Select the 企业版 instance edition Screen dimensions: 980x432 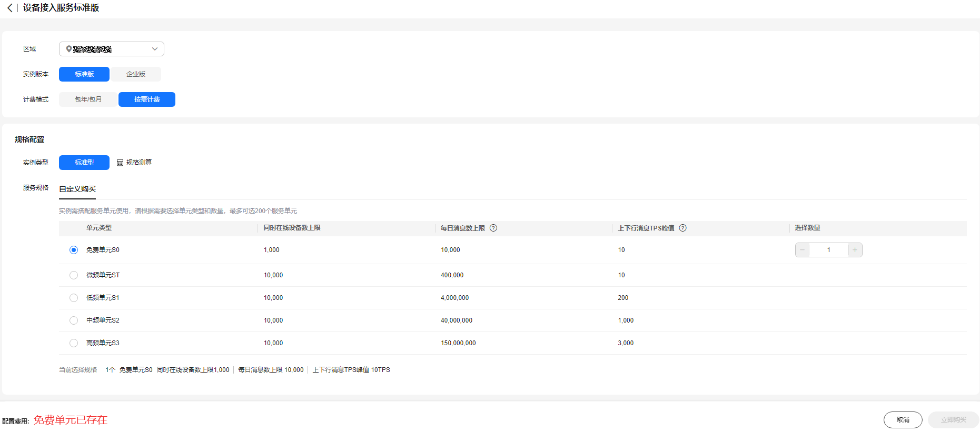click(136, 74)
